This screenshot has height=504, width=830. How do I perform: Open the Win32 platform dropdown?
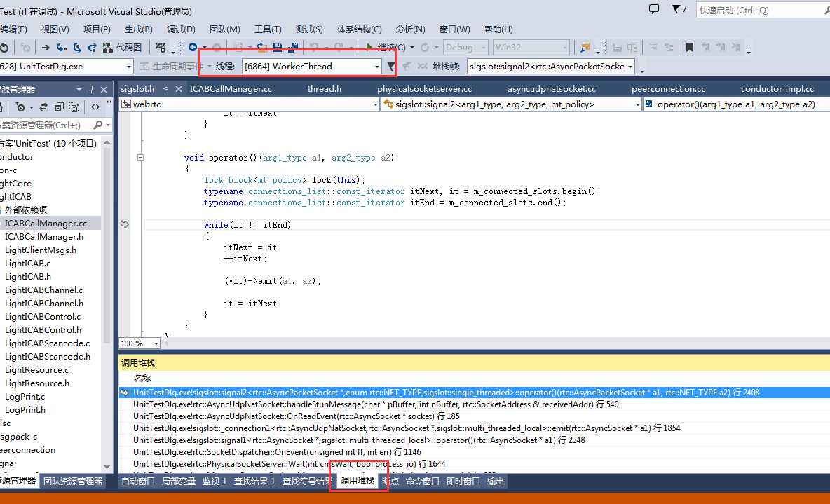click(531, 48)
